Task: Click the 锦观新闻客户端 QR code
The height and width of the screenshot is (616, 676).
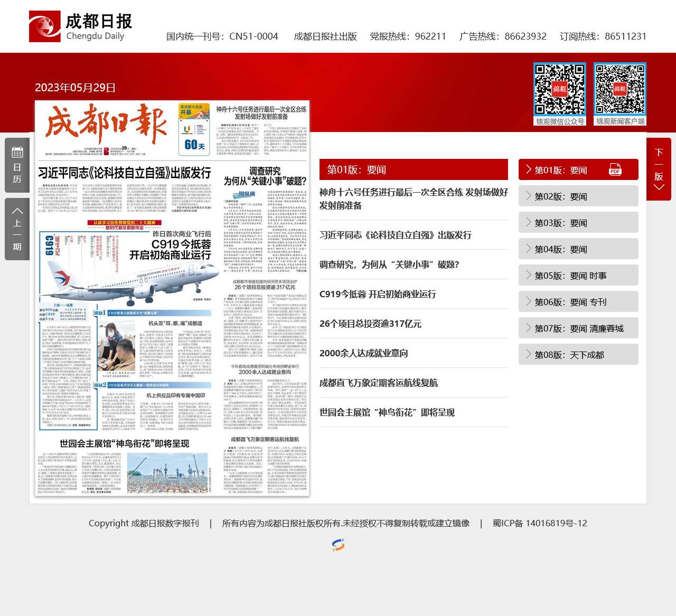Action: point(620,89)
